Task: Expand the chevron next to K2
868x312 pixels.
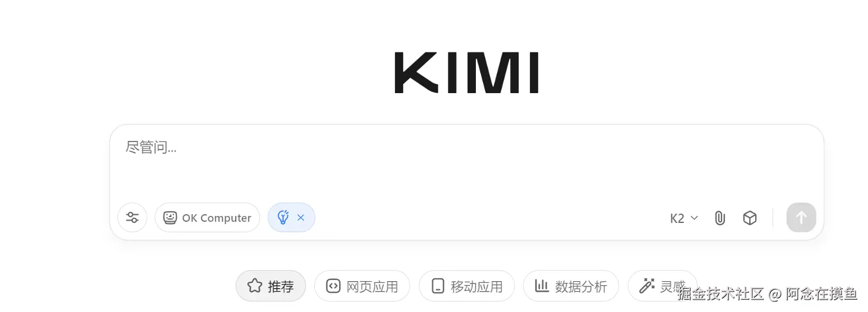Action: coord(694,218)
